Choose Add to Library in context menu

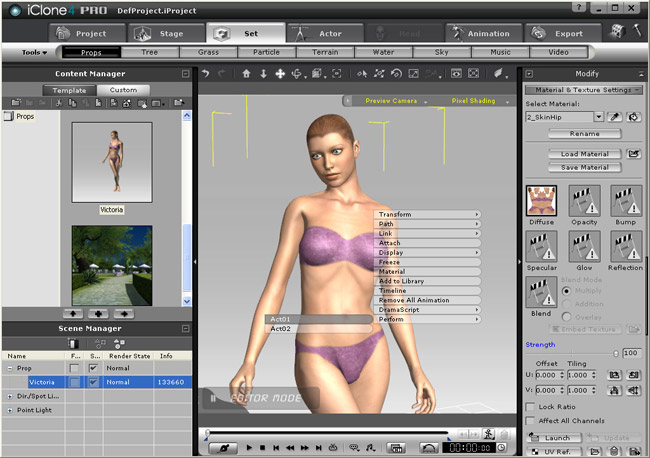pyautogui.click(x=400, y=281)
